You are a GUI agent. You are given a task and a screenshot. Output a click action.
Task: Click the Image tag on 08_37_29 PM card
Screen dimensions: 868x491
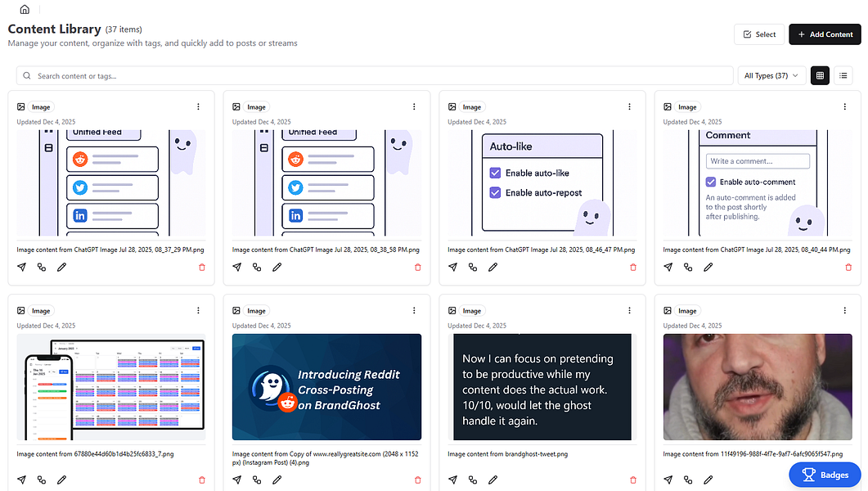[x=40, y=107]
